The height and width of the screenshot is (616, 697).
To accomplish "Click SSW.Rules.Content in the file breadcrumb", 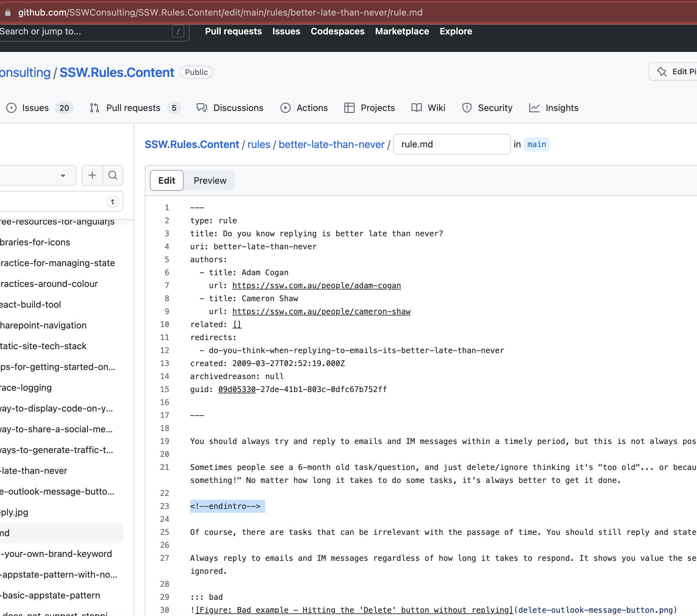I will click(192, 144).
